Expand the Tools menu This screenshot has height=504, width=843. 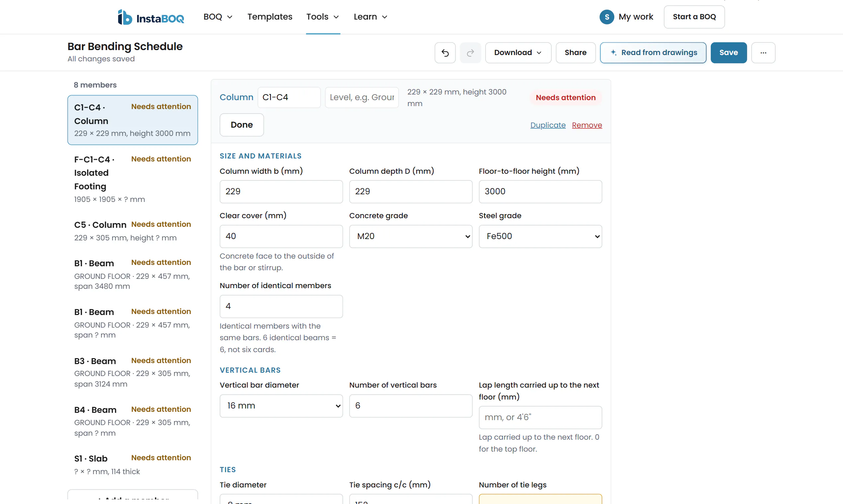323,17
